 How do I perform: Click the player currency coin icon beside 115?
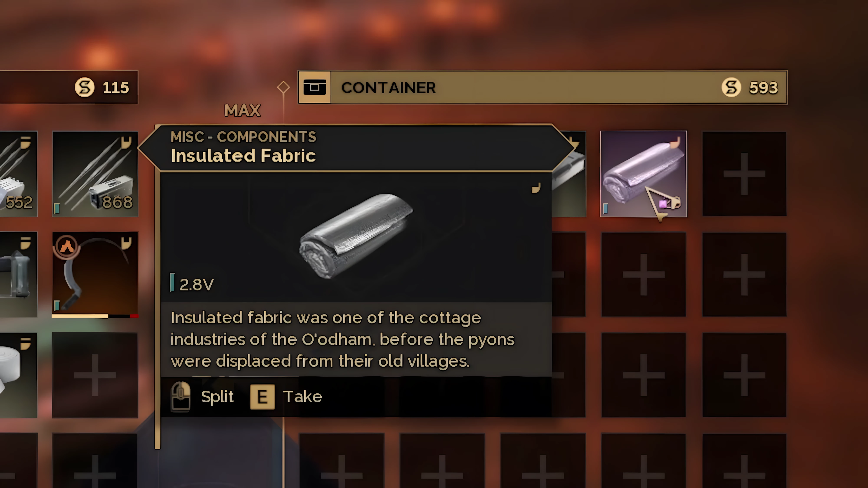coord(84,87)
